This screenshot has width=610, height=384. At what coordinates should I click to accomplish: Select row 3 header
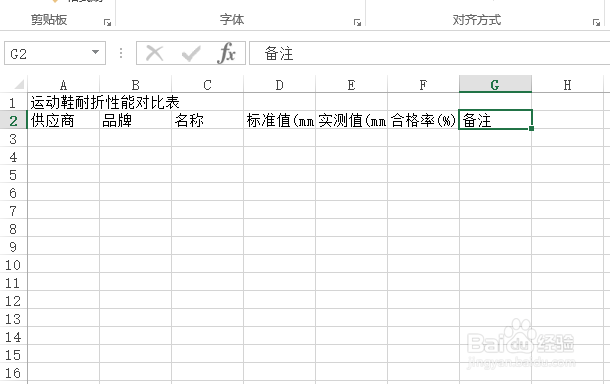13,139
